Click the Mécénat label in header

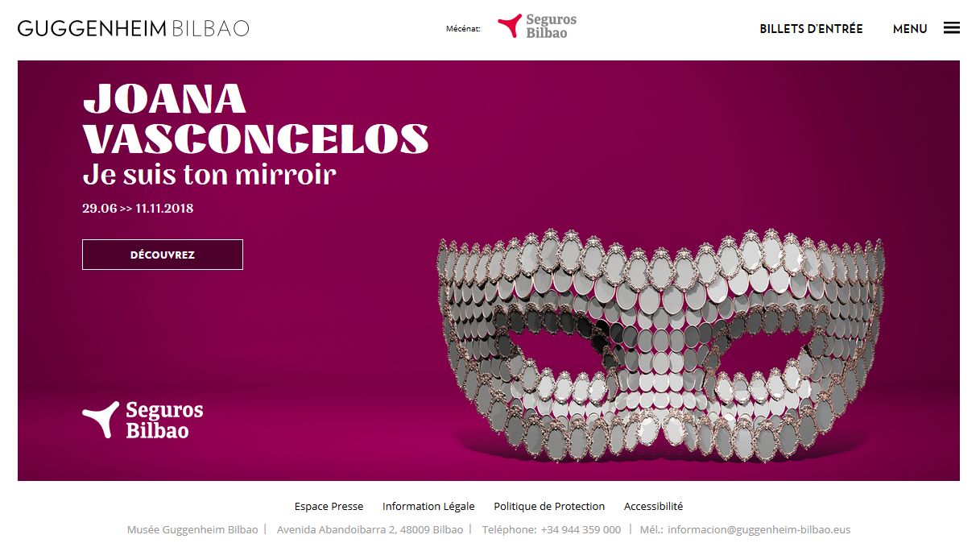coord(463,29)
